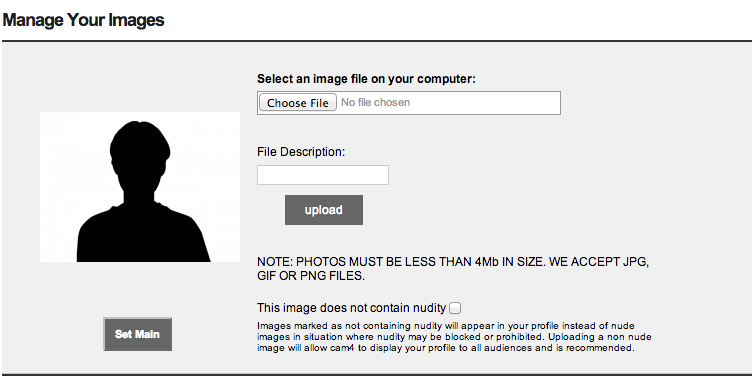Click the 'Manage Your Images' heading
Viewport: 754px width, 377px height.
84,20
